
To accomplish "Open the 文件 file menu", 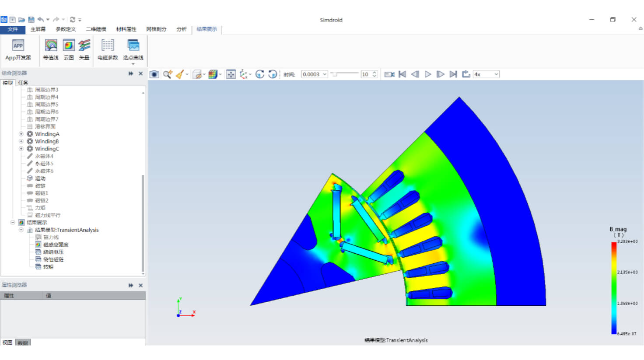I will pos(13,29).
